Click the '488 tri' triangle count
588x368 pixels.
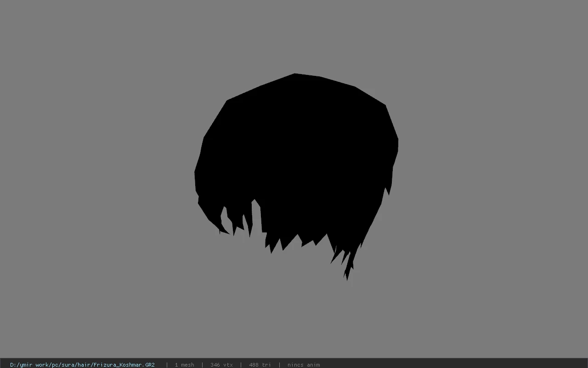coord(260,365)
